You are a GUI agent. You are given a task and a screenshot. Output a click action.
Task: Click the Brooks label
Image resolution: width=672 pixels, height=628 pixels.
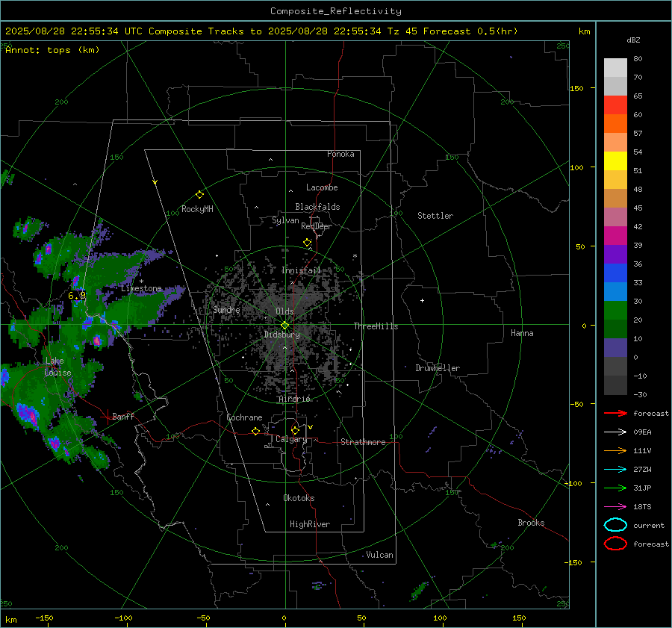531,523
